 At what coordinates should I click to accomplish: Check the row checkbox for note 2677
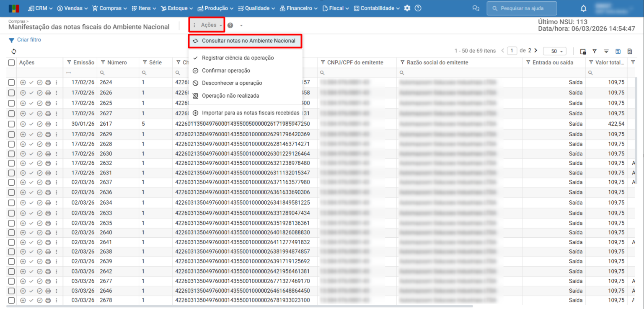tap(11, 281)
